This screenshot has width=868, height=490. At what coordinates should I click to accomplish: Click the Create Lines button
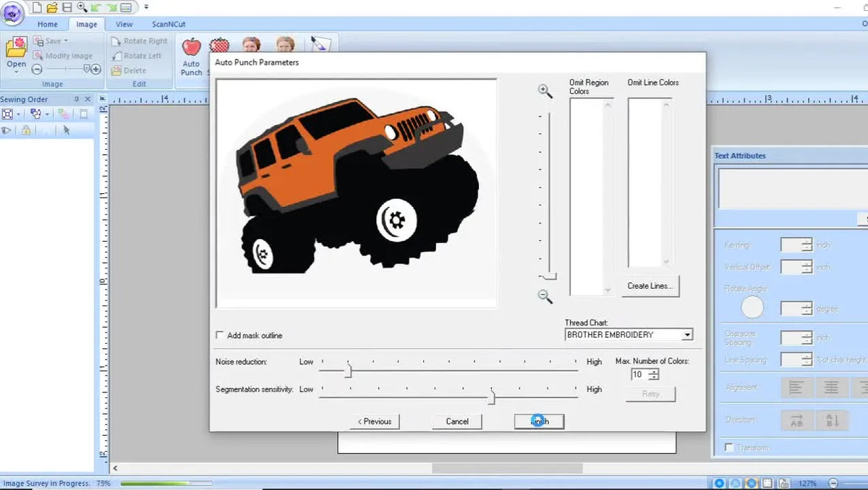[650, 286]
